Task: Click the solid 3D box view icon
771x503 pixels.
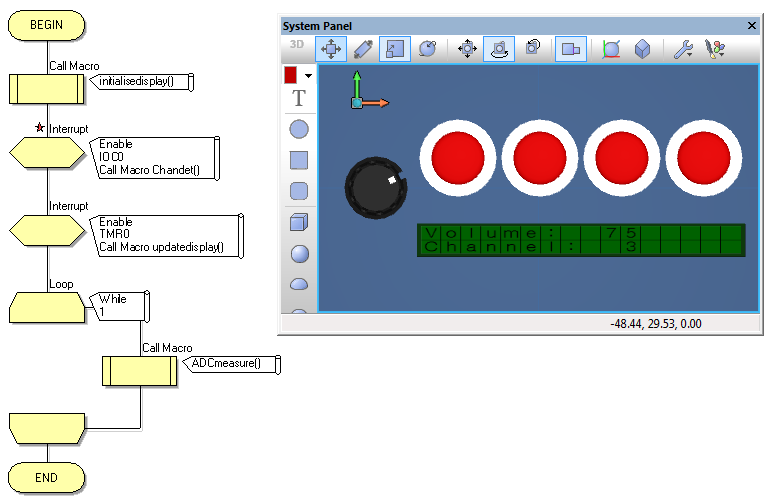Action: [642, 48]
